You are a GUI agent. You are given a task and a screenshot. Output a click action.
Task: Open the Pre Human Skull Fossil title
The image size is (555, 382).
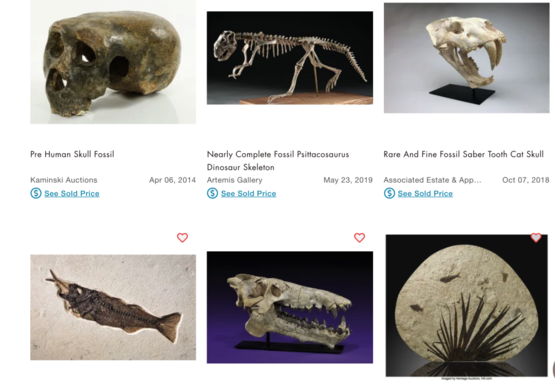72,154
